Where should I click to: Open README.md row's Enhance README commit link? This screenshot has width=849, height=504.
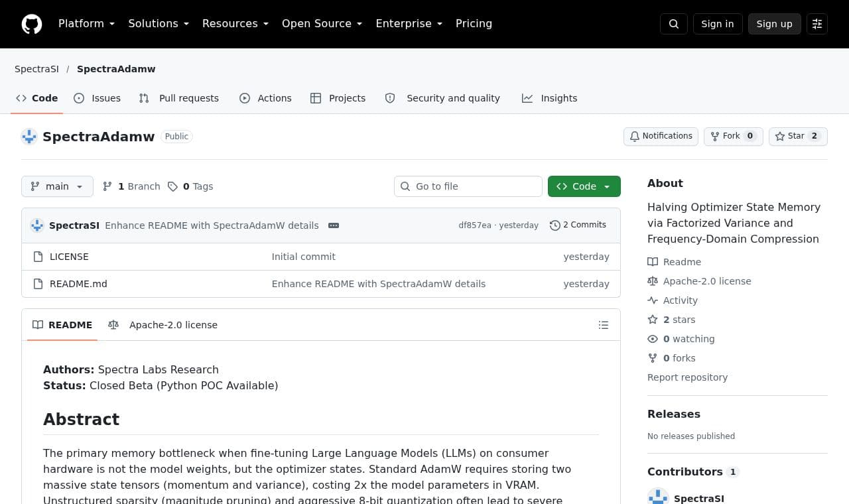coord(379,284)
